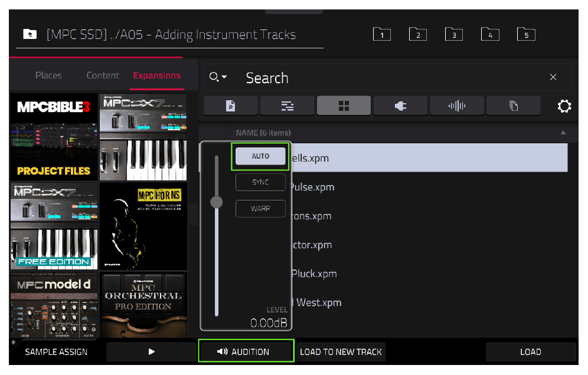This screenshot has height=375, width=588.
Task: Click the folder-up navigation icon
Action: point(30,34)
